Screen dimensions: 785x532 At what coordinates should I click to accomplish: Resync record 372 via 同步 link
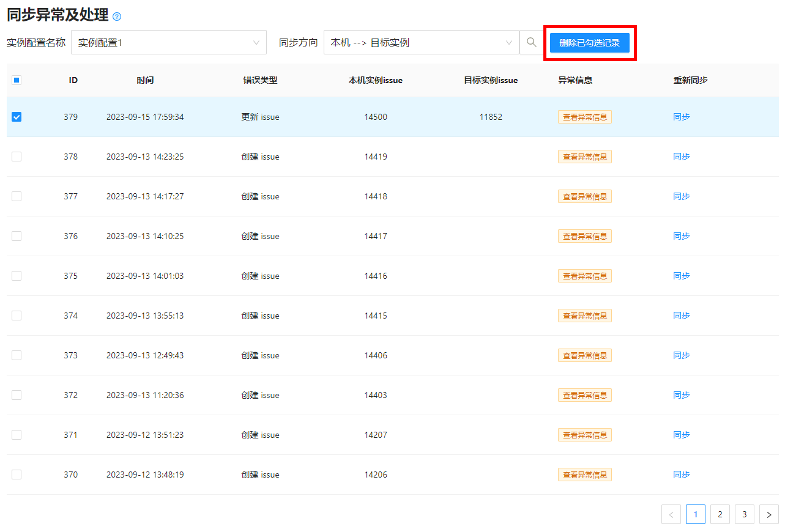tap(681, 395)
